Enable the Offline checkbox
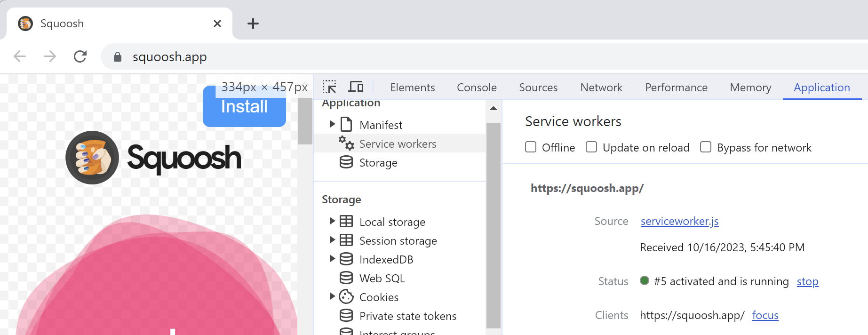 (531, 147)
